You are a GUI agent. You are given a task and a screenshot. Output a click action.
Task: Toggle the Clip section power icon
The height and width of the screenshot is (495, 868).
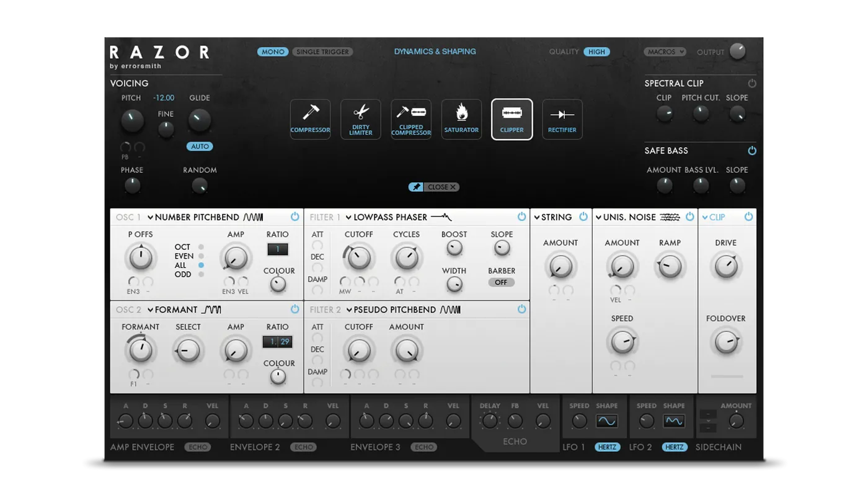click(x=748, y=217)
